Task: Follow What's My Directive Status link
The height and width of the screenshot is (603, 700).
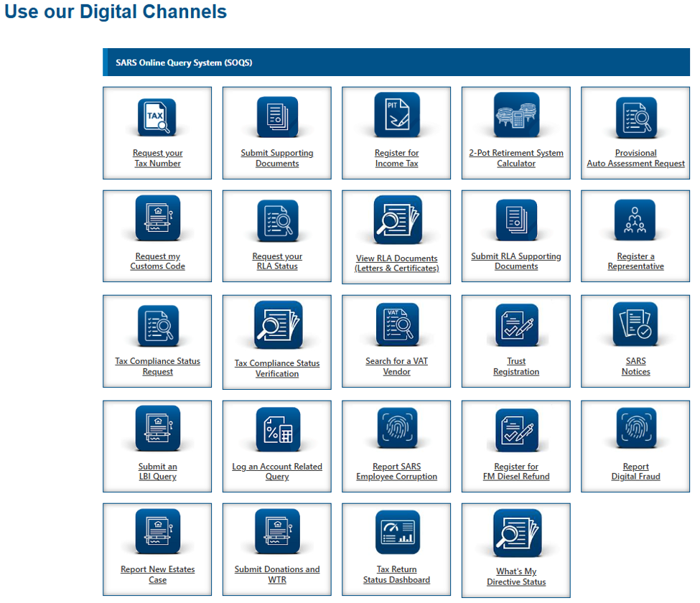Action: point(516,576)
